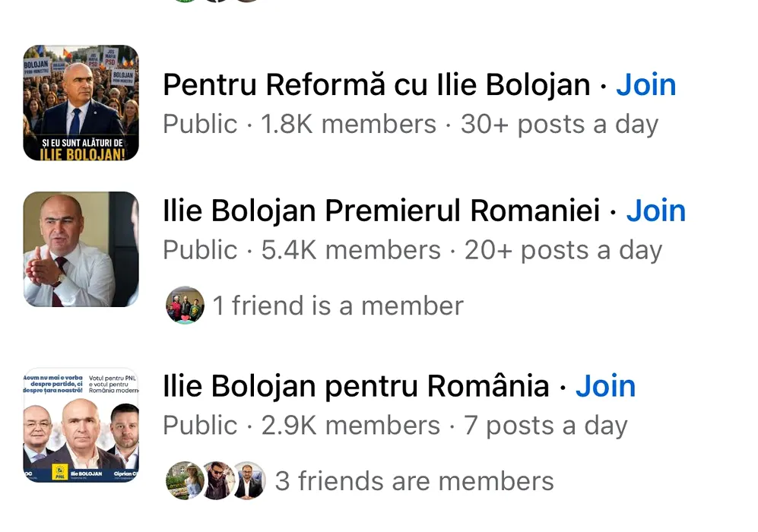Click the first friend avatar beside 3 friends are members
This screenshot has width=758, height=532.
pyautogui.click(x=185, y=480)
